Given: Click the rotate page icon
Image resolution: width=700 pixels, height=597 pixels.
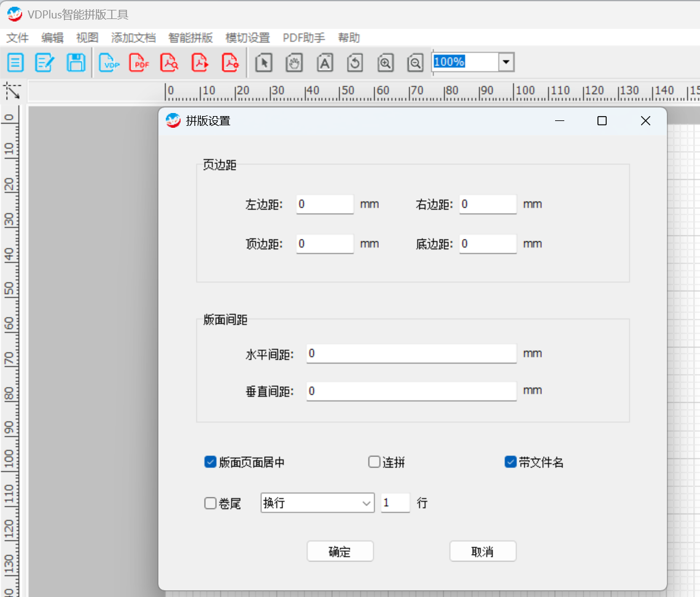Looking at the screenshot, I should tap(355, 63).
